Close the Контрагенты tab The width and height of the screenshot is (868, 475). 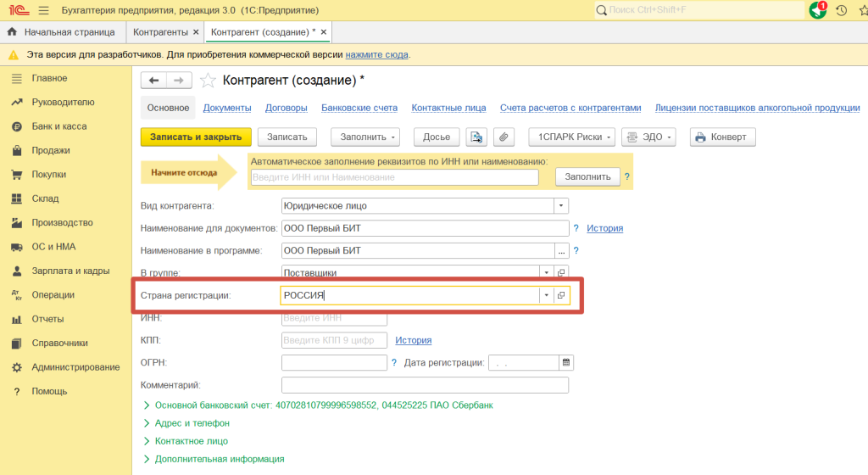(x=196, y=32)
